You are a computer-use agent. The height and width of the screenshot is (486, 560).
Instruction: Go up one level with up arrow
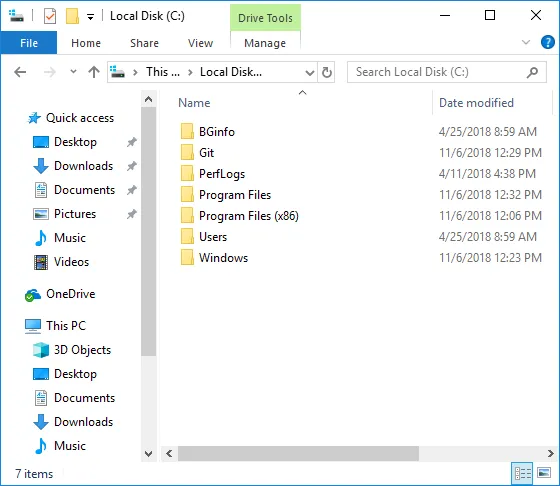pyautogui.click(x=94, y=72)
